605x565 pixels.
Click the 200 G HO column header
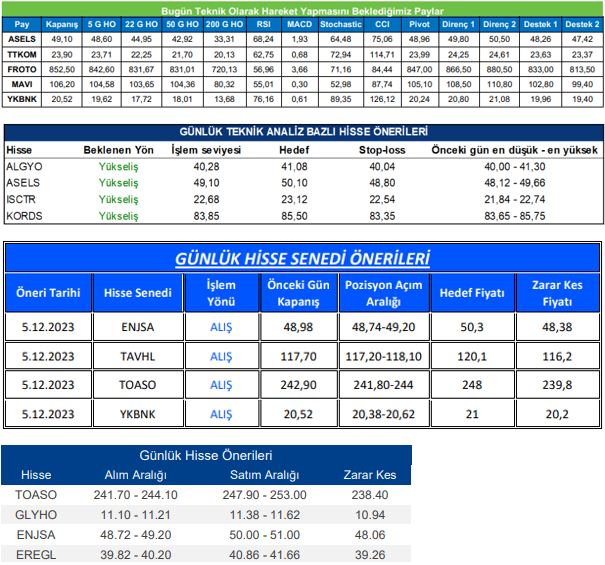click(x=224, y=24)
